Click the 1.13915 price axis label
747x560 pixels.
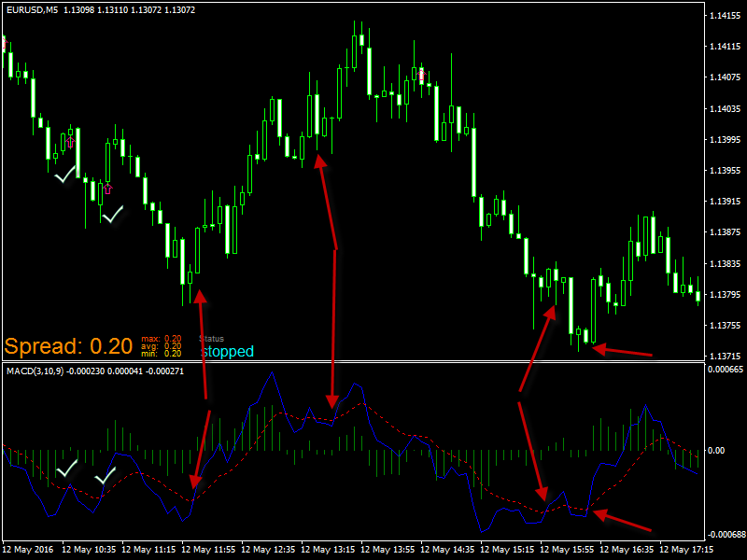click(x=726, y=202)
